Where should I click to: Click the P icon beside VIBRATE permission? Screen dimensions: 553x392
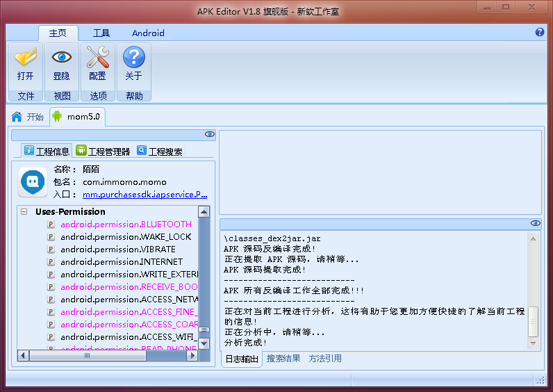point(51,250)
